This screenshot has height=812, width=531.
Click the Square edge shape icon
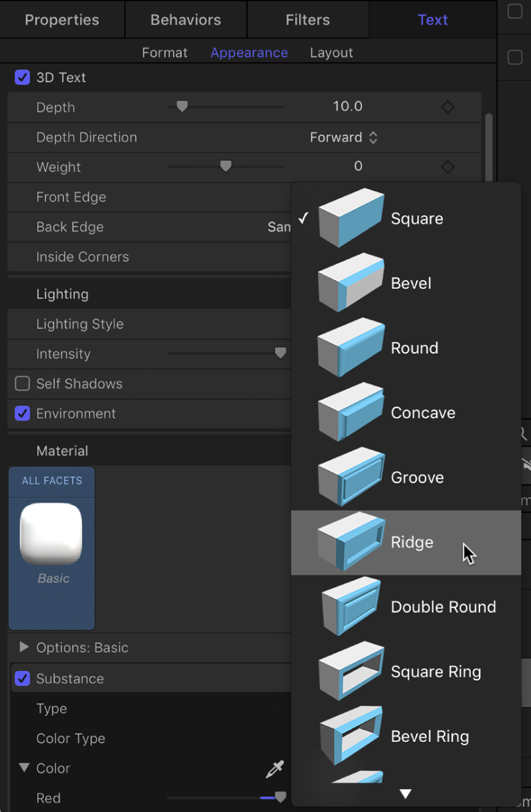pyautogui.click(x=351, y=218)
